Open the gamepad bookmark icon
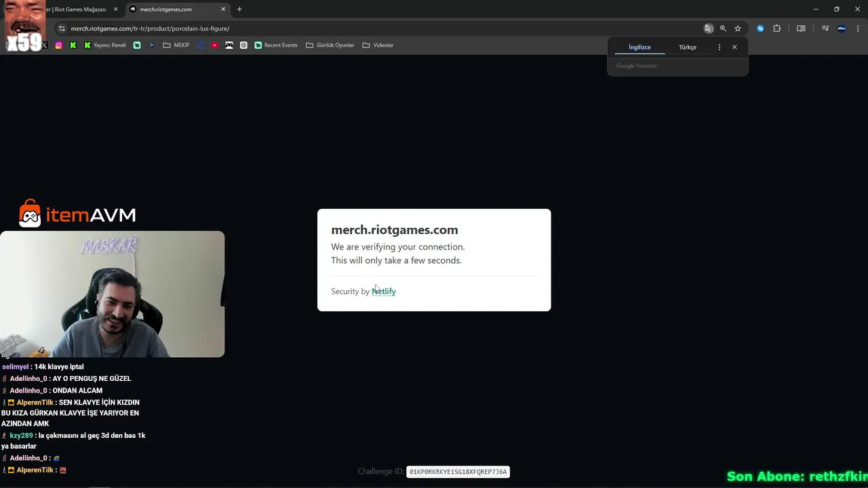This screenshot has height=488, width=868. pos(229,45)
